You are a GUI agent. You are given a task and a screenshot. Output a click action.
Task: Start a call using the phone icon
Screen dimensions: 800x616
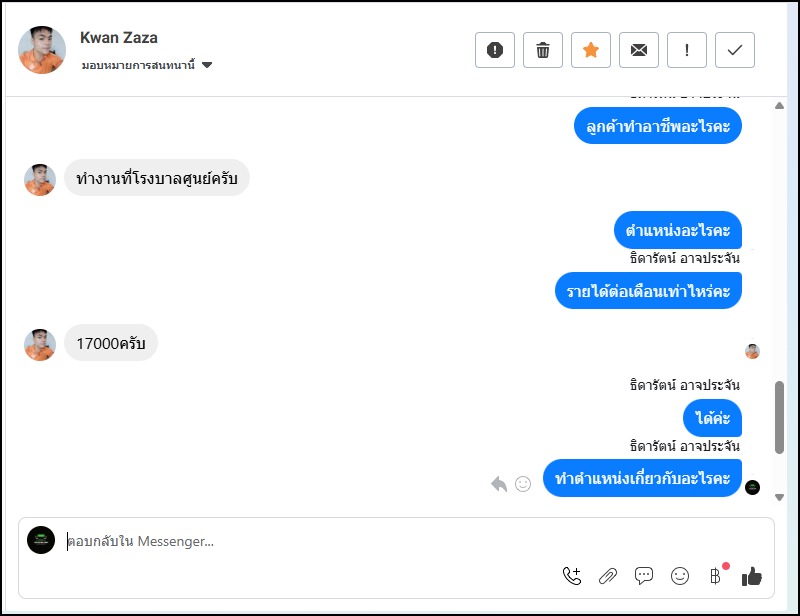tap(572, 575)
